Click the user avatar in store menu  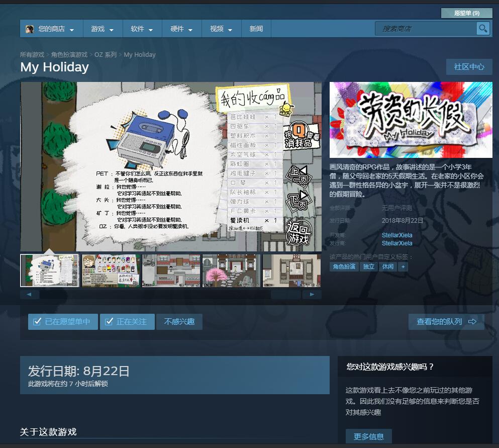30,29
